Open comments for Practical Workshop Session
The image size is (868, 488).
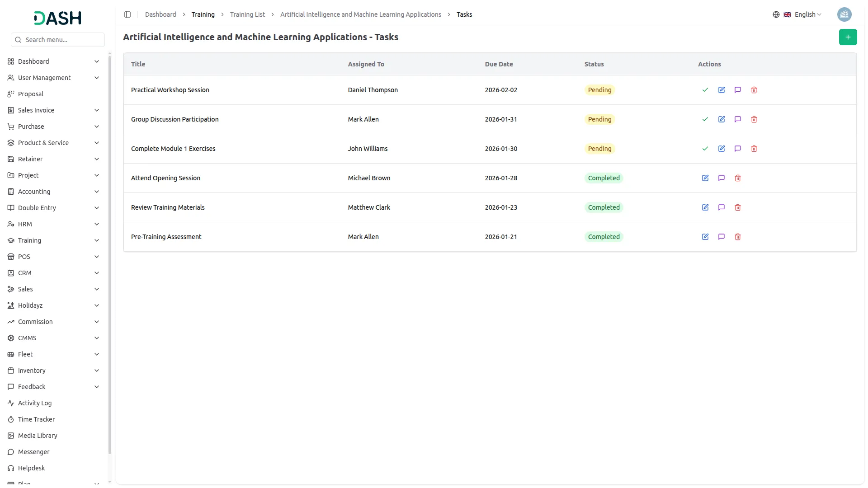(738, 90)
